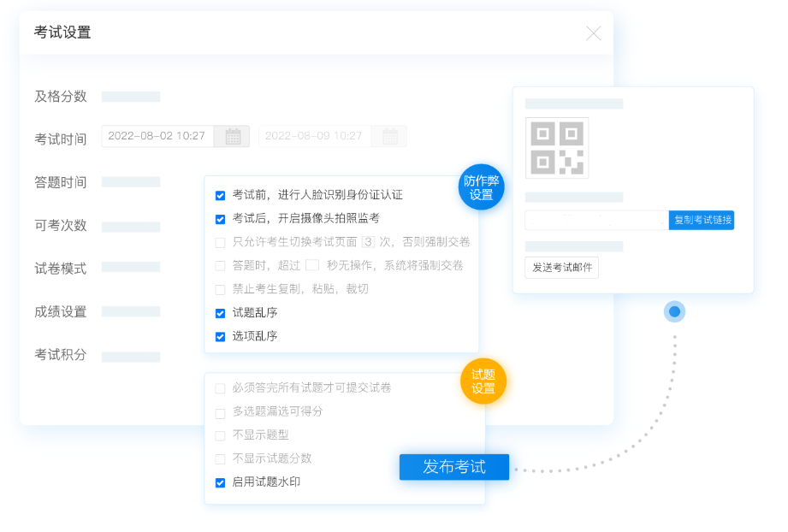
Task: Enable 禁止考生复制、粘贴、裁切 checkbox
Action: [x=221, y=289]
